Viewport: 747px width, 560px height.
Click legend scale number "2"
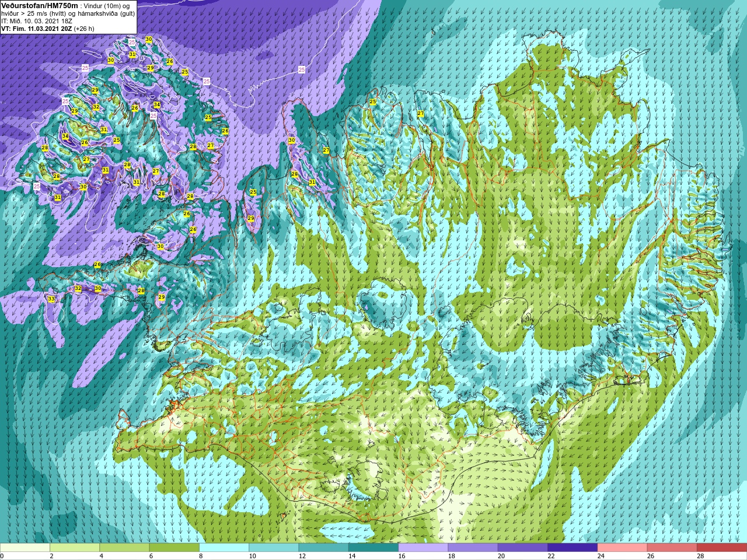pos(51,556)
